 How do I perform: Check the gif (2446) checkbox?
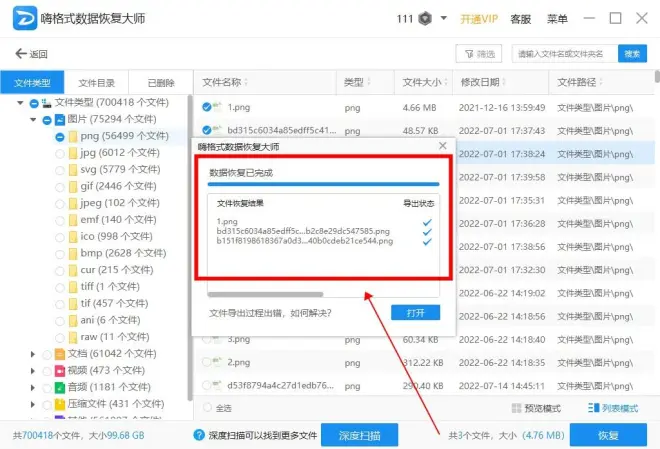(x=60, y=187)
